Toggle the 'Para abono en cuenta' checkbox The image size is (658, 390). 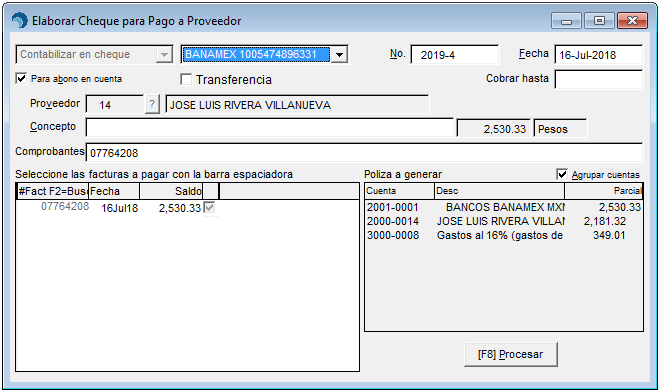tap(21, 78)
